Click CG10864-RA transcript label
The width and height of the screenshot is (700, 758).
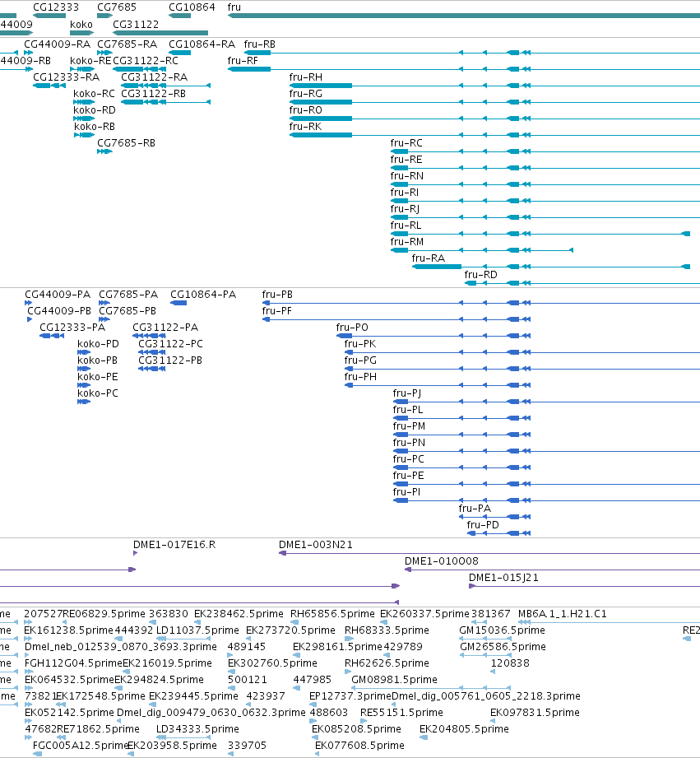(202, 44)
